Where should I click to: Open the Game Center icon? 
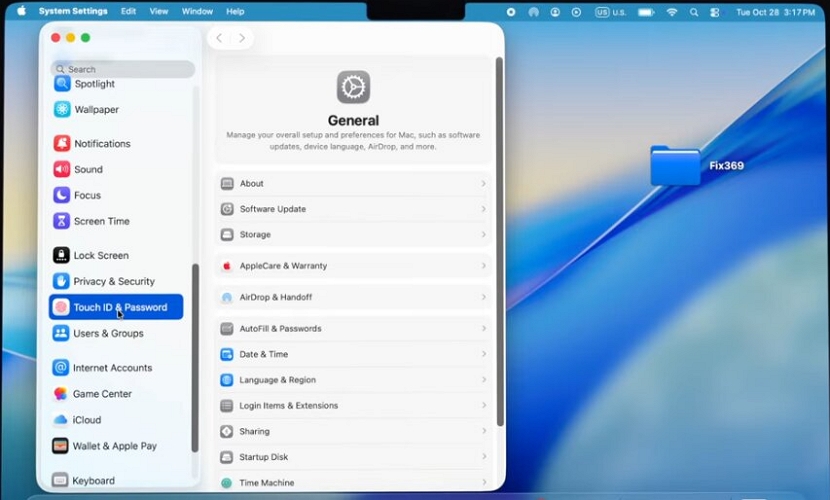tap(60, 394)
